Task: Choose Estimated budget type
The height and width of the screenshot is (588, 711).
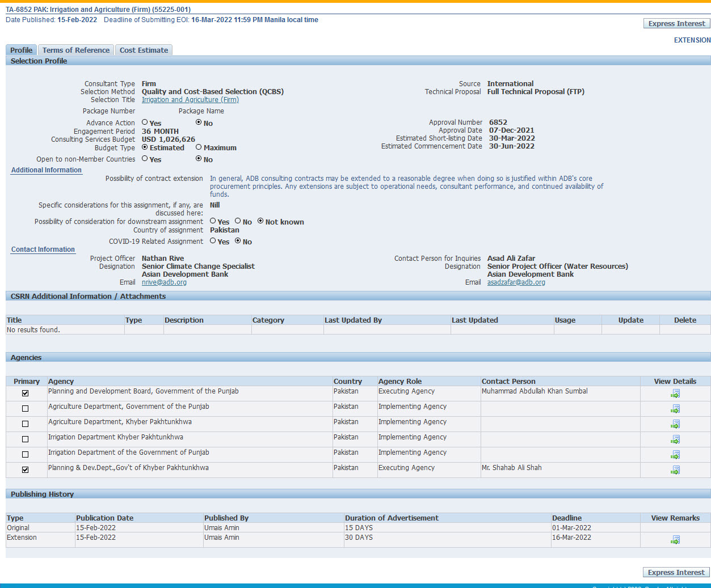Action: pyautogui.click(x=145, y=147)
